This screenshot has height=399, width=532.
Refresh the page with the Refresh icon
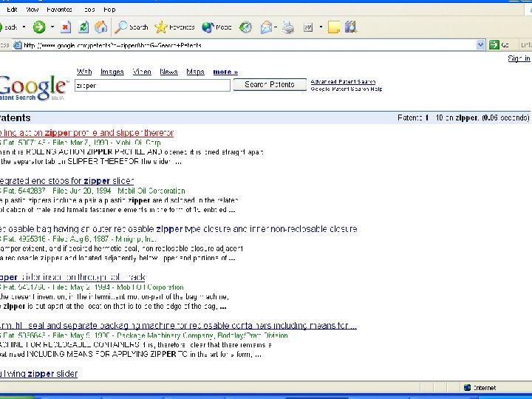pyautogui.click(x=83, y=27)
